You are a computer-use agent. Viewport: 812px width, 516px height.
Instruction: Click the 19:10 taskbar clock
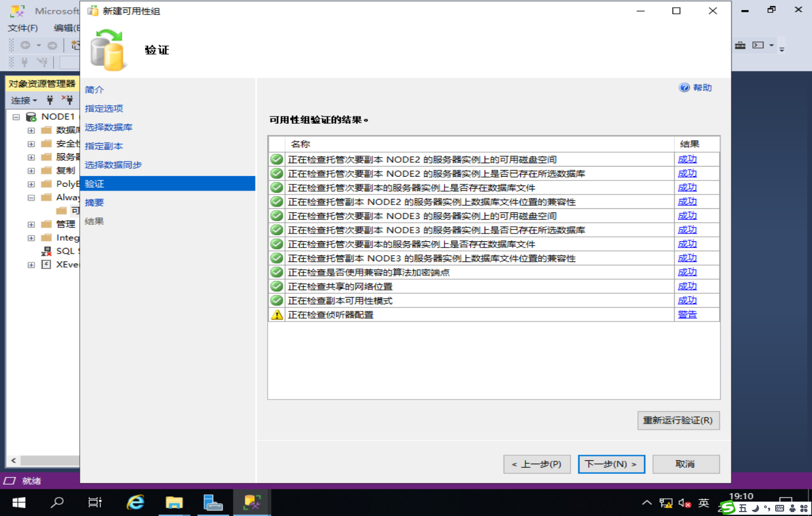point(741,496)
